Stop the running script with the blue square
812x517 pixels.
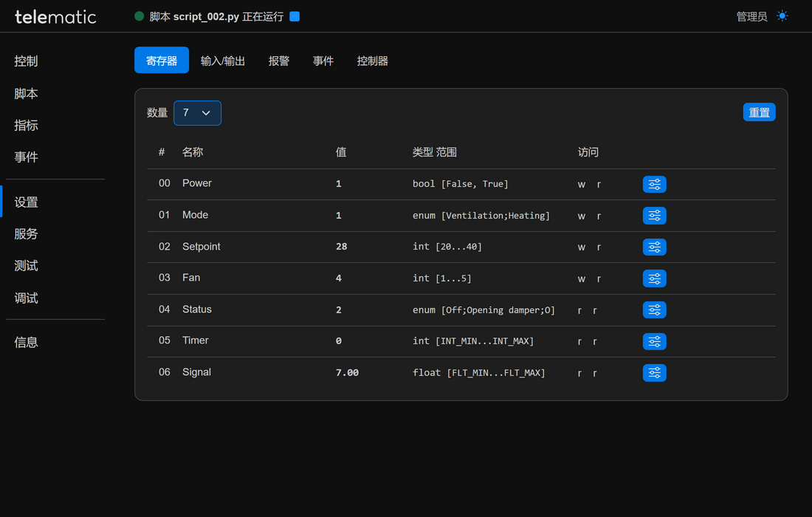295,16
